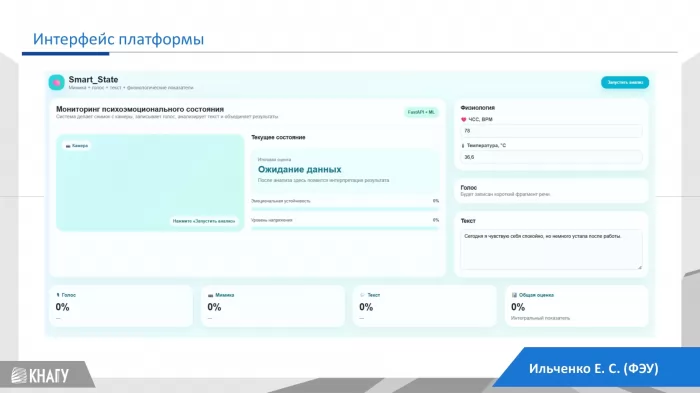Screen dimensions: 700x393
Task: Click the camera icon in preview label
Action: (68, 146)
